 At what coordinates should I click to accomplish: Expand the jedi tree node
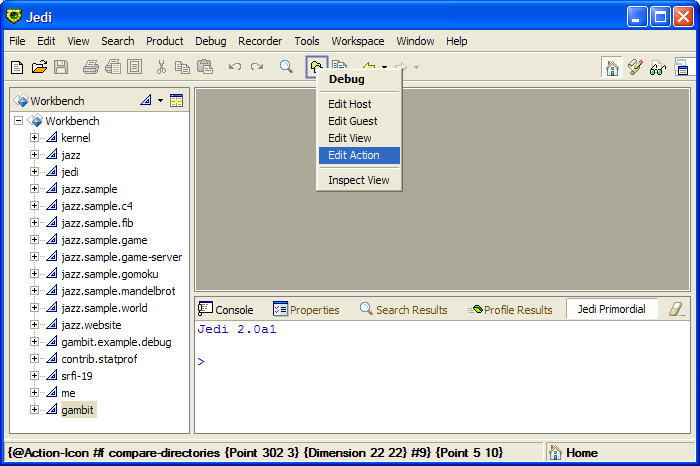pyautogui.click(x=34, y=171)
